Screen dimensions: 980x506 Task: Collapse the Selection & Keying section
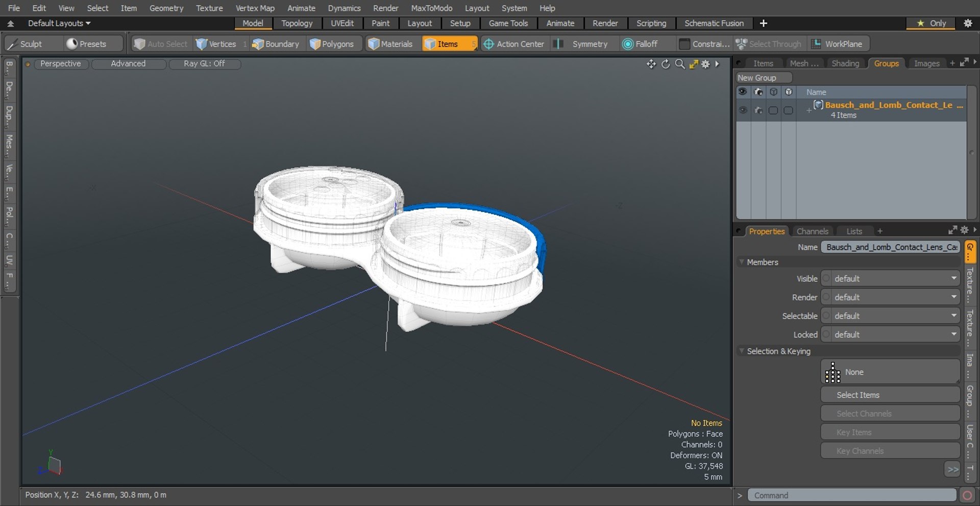coord(742,351)
